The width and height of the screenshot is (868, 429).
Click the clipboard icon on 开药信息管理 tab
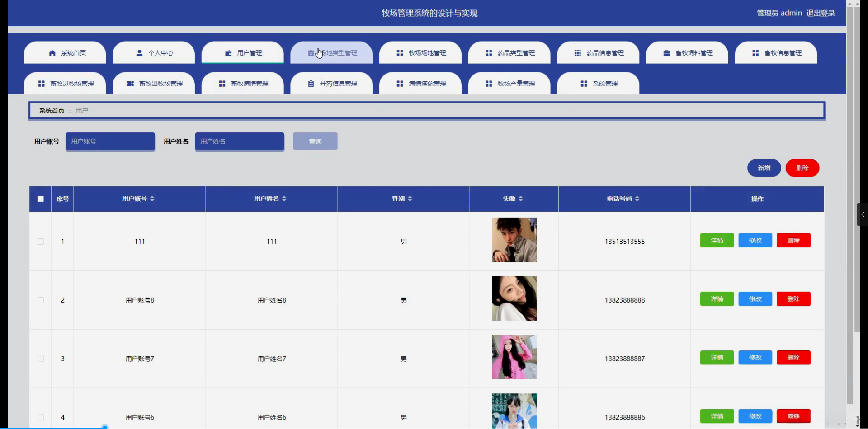coord(311,84)
